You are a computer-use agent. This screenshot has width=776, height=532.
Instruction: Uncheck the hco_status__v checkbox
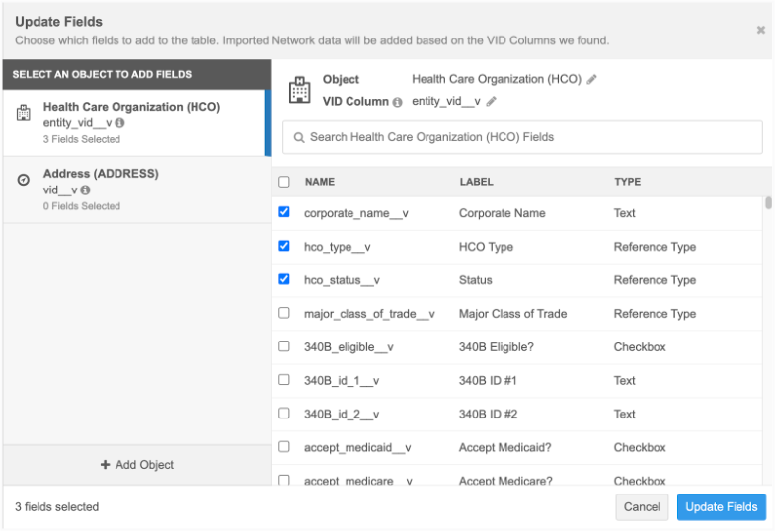click(284, 279)
